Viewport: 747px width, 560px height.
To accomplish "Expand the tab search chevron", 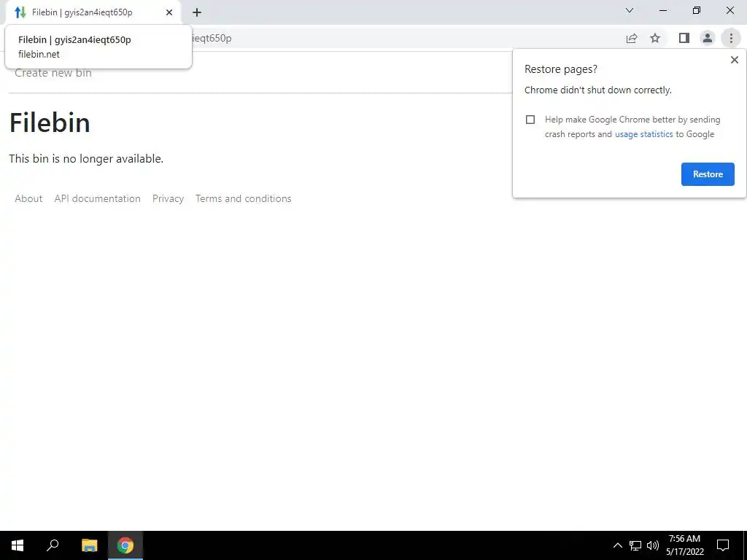I will coord(630,10).
